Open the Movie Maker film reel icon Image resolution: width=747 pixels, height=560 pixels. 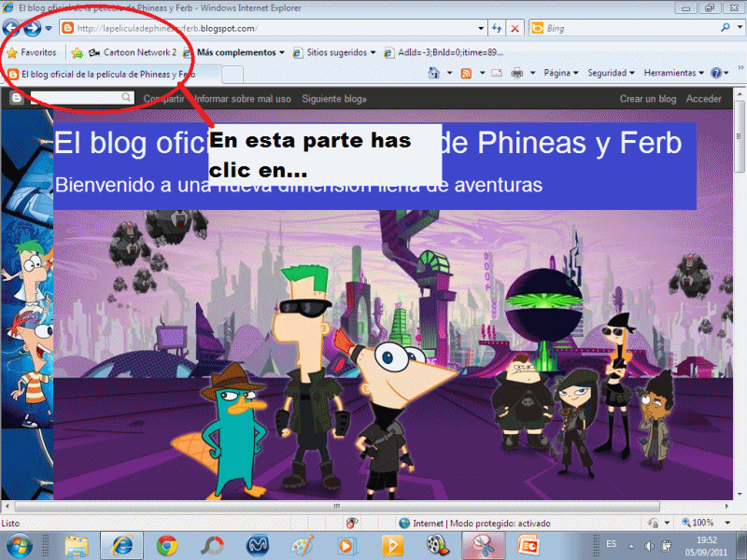tap(438, 546)
